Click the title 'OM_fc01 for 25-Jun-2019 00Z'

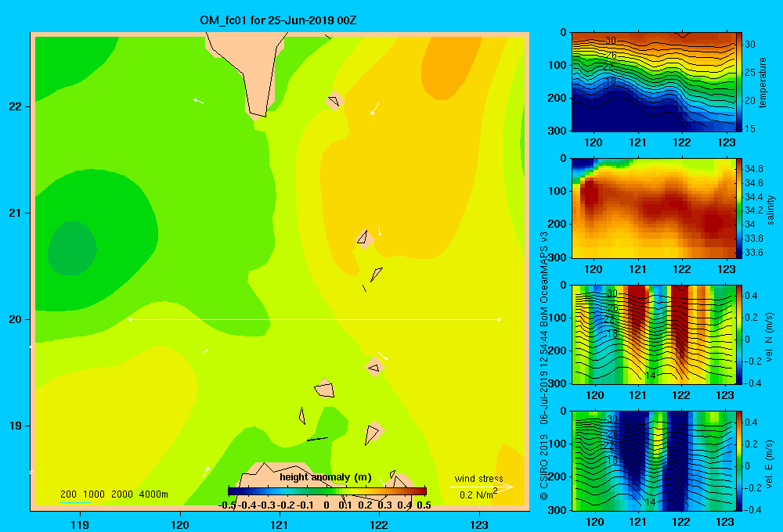tap(278, 20)
